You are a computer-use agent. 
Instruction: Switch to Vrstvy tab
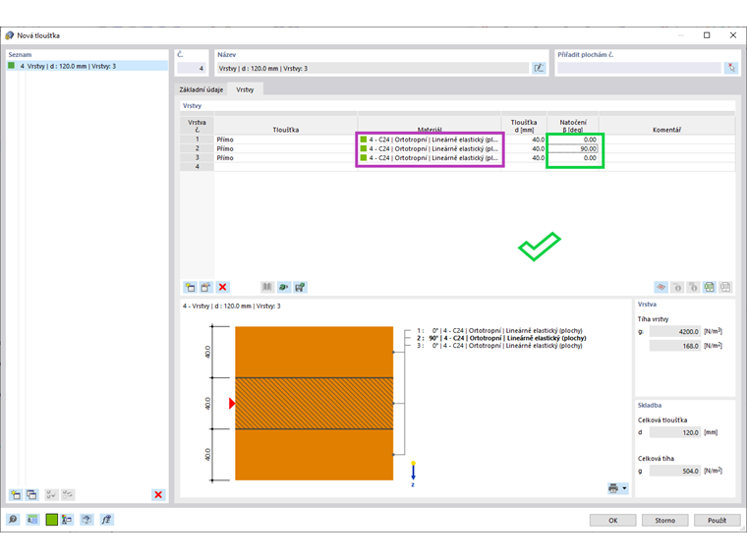pyautogui.click(x=245, y=89)
